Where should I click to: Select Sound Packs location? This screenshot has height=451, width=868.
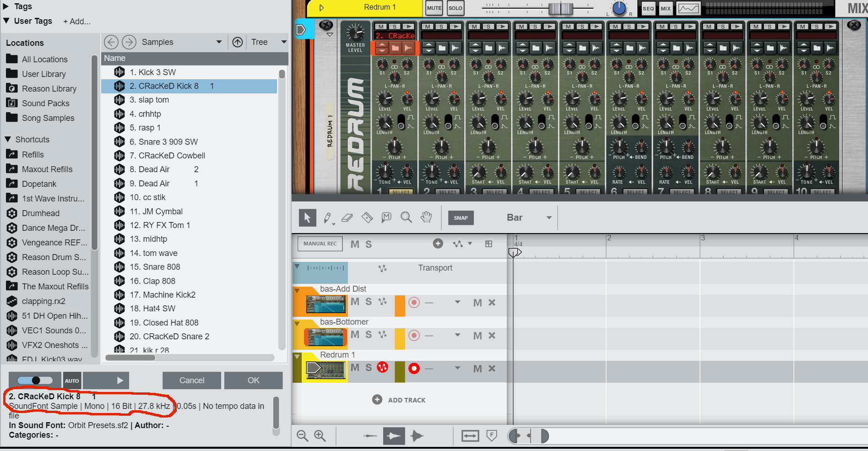point(45,103)
